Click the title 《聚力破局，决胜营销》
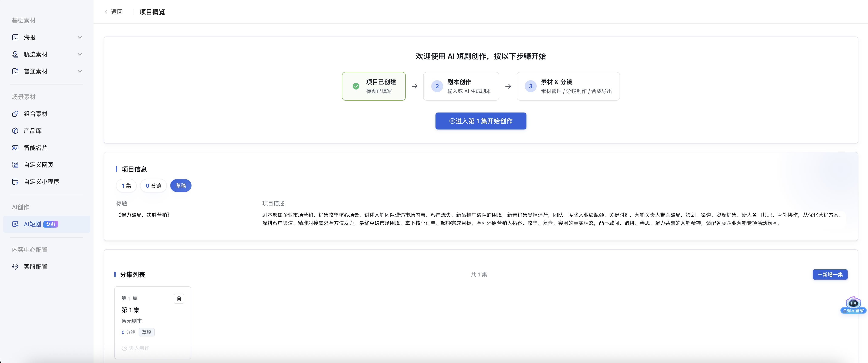 tap(144, 215)
